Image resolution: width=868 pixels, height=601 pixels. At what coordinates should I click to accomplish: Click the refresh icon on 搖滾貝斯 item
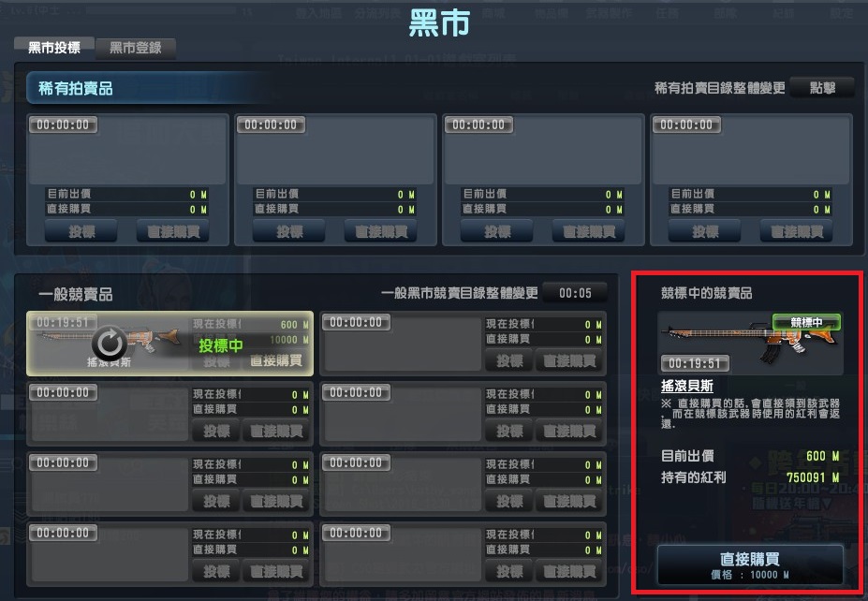point(109,344)
